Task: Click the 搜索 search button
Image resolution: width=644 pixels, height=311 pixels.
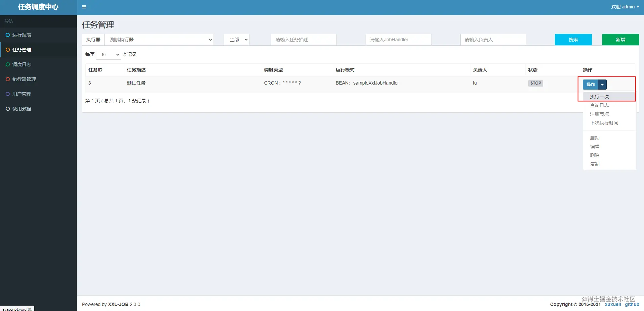Action: coord(573,40)
